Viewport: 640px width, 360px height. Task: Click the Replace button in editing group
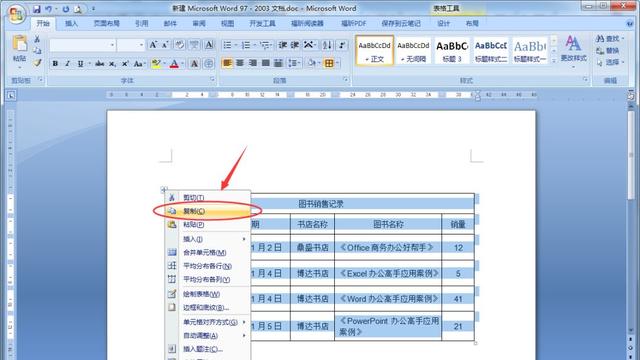(x=608, y=51)
